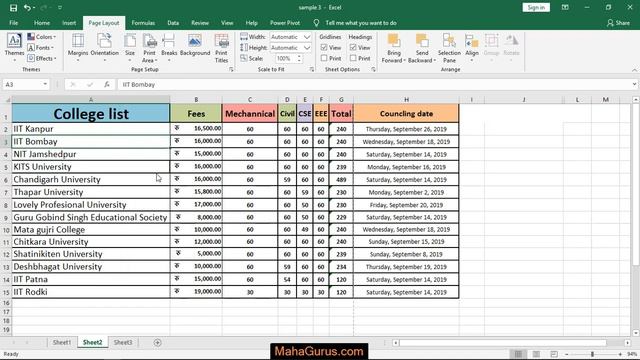Click the vertical scrollbar down arrow

[636, 333]
